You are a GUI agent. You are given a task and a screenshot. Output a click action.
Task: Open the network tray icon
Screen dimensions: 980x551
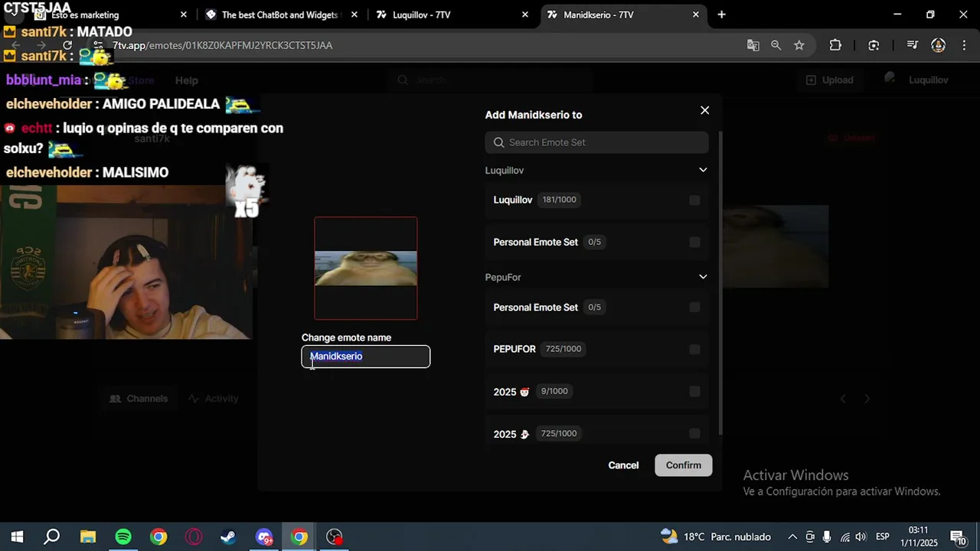pyautogui.click(x=844, y=536)
